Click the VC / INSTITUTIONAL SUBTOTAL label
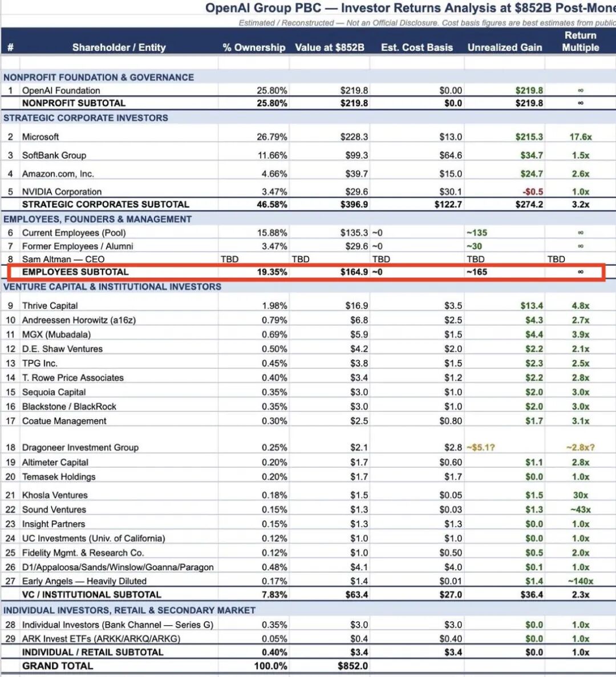Image resolution: width=616 pixels, height=677 pixels. pos(91,594)
